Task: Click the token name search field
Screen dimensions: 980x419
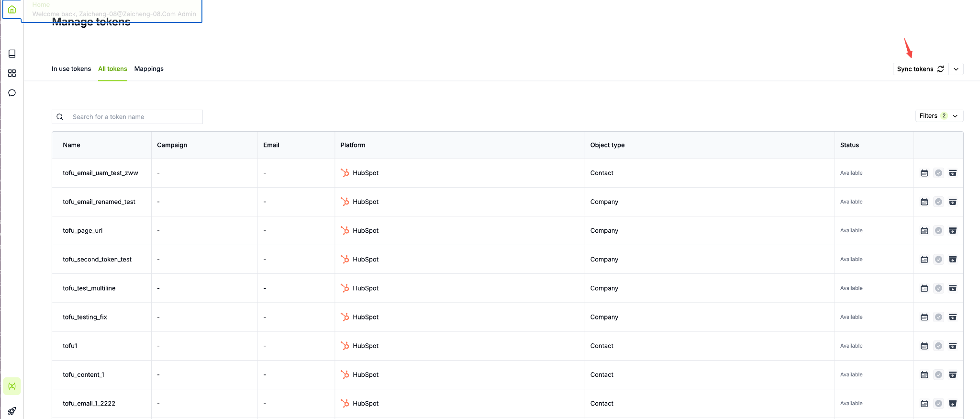Action: pyautogui.click(x=134, y=117)
